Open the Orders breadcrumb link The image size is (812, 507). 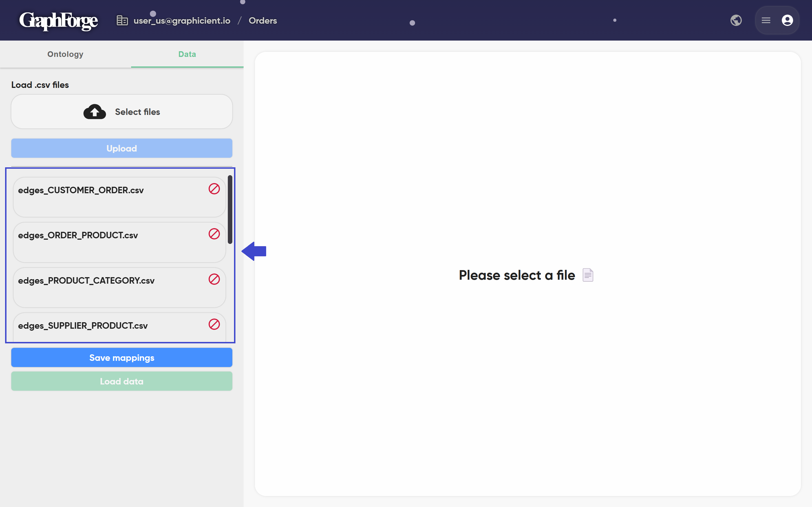point(263,21)
